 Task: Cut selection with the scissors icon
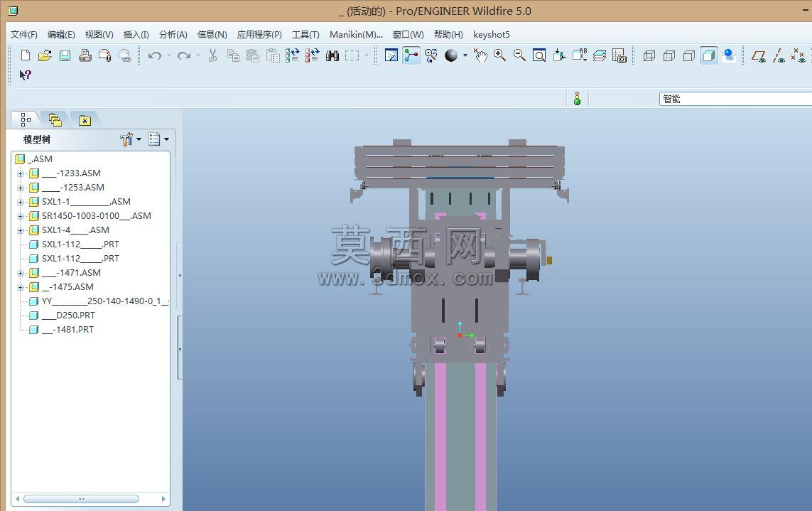[212, 55]
